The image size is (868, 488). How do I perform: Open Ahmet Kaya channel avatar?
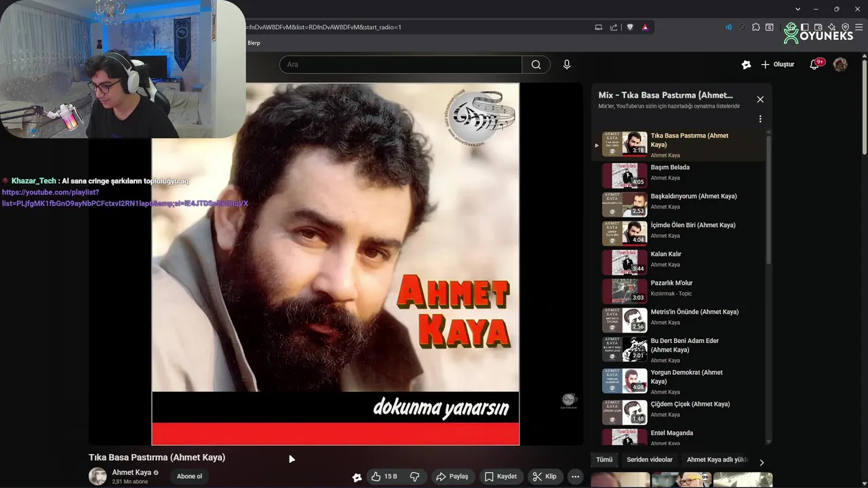98,476
